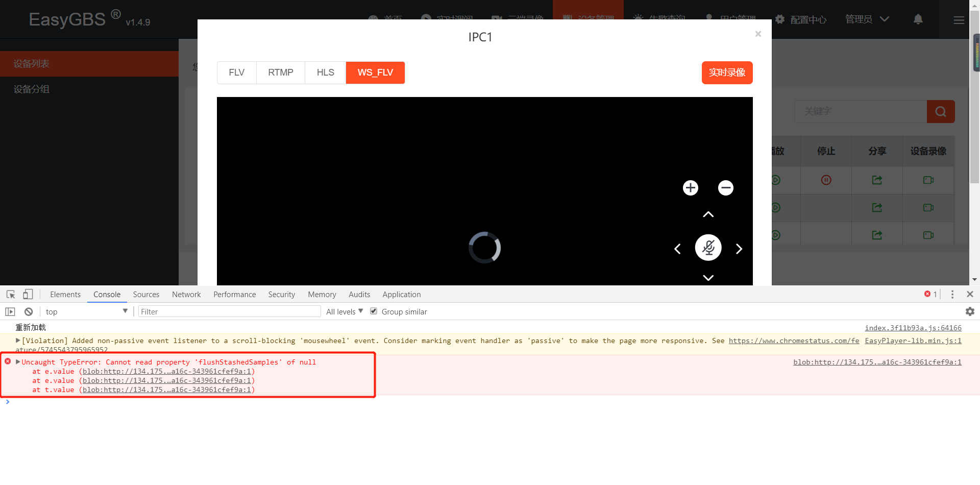Open EasyPlayer-lib.min.js:1 source link
The height and width of the screenshot is (485, 980).
pyautogui.click(x=913, y=341)
